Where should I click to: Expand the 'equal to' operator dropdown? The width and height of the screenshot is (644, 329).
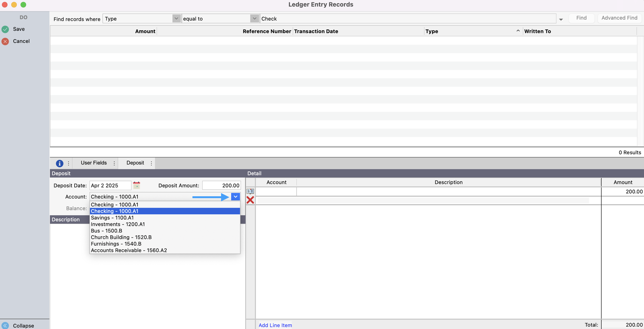(x=254, y=19)
